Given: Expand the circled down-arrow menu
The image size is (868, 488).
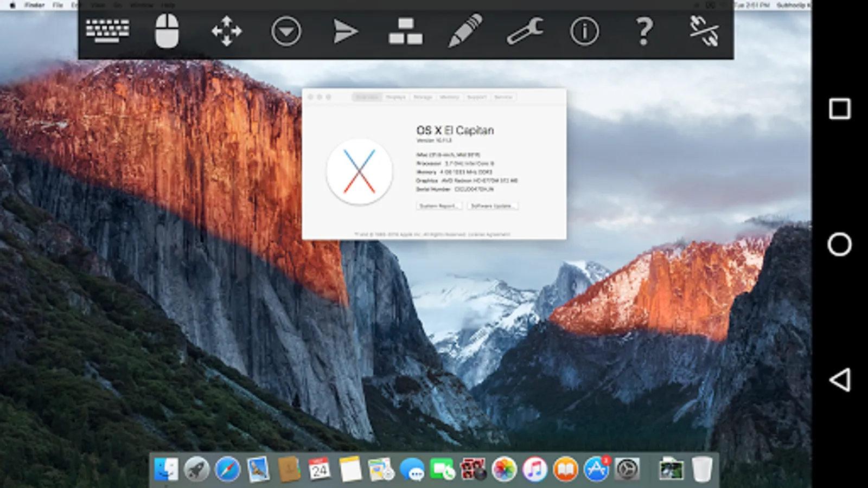Looking at the screenshot, I should click(x=286, y=31).
